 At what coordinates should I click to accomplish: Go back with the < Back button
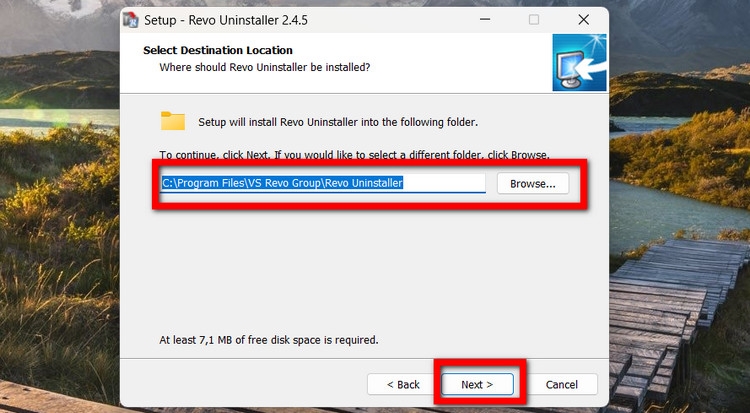(403, 384)
